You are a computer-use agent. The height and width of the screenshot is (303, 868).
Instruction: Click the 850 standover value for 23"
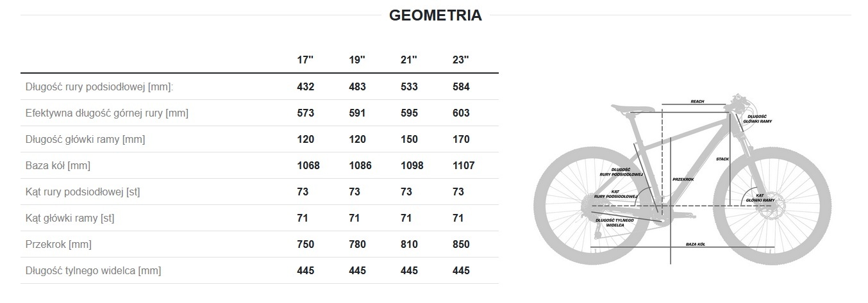(461, 244)
